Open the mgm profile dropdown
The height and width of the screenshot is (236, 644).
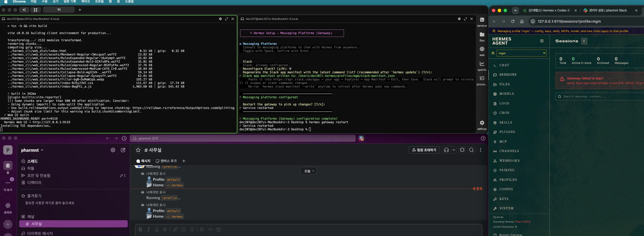521,53
